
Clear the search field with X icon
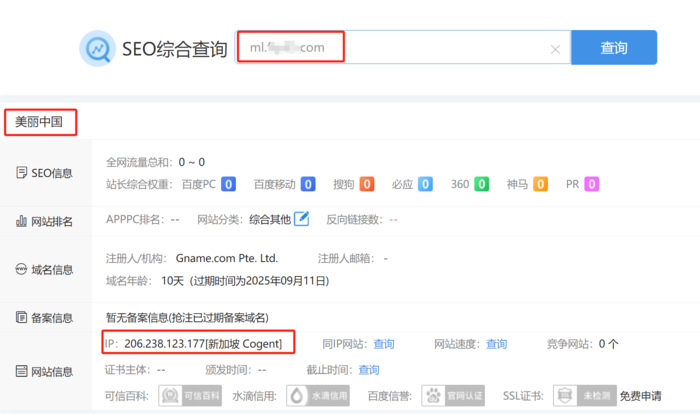555,49
